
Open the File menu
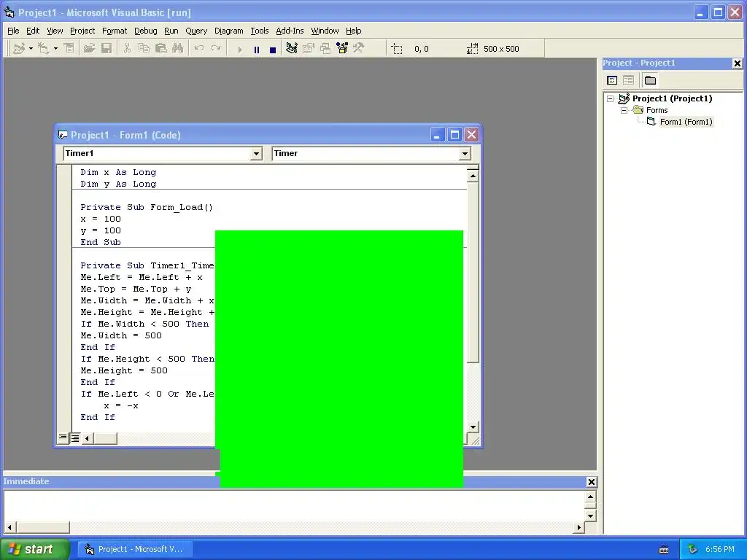pyautogui.click(x=13, y=31)
